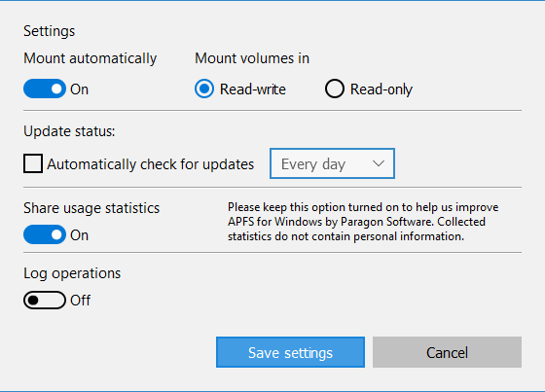This screenshot has height=392, width=545.
Task: Click the Settings heading text
Action: 49,31
